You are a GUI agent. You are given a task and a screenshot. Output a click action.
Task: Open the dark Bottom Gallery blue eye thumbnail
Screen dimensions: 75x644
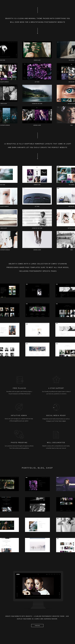[66, 93]
